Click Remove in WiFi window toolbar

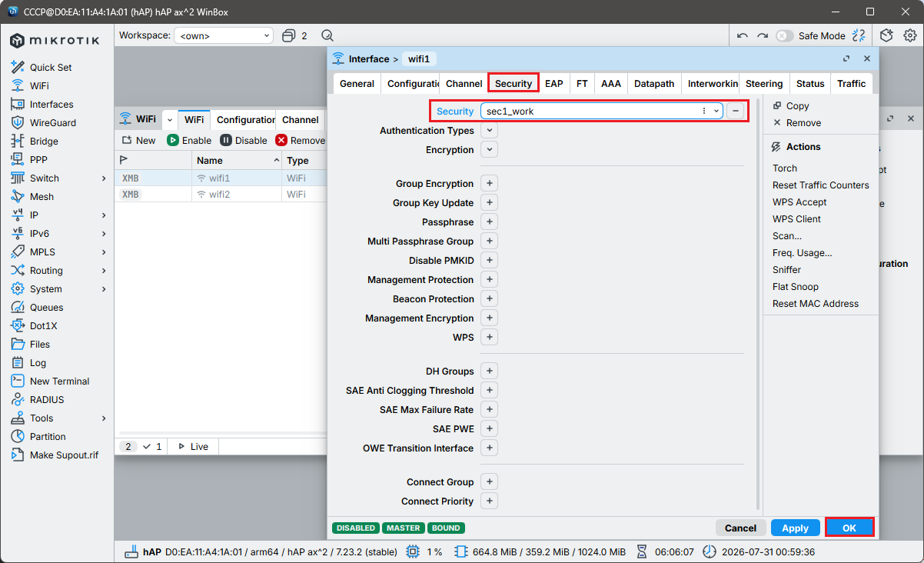301,140
